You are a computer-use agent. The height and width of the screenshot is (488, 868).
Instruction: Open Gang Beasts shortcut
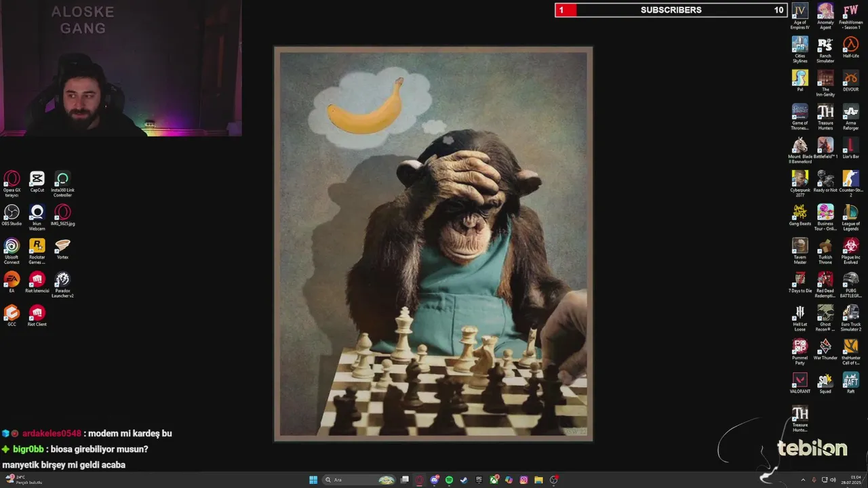(800, 215)
